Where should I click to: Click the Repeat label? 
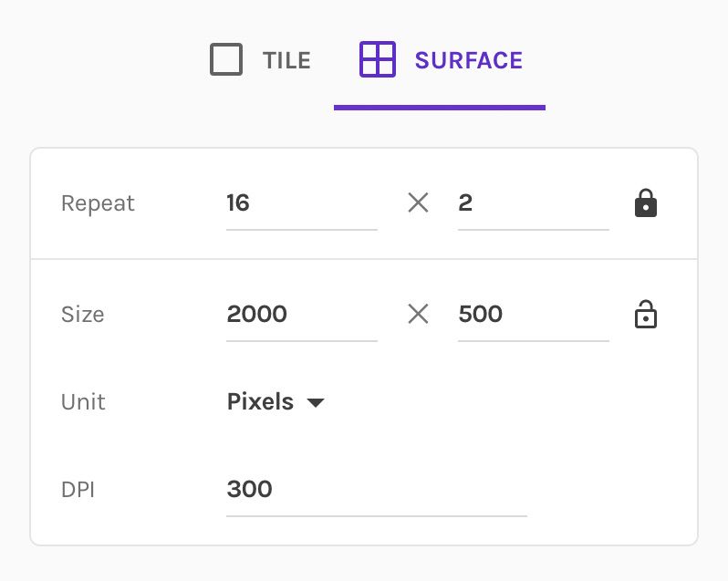pos(98,203)
